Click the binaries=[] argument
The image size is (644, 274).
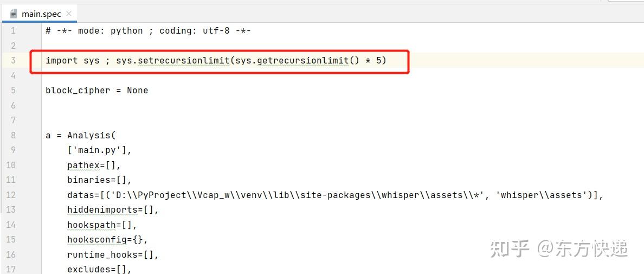pos(100,180)
